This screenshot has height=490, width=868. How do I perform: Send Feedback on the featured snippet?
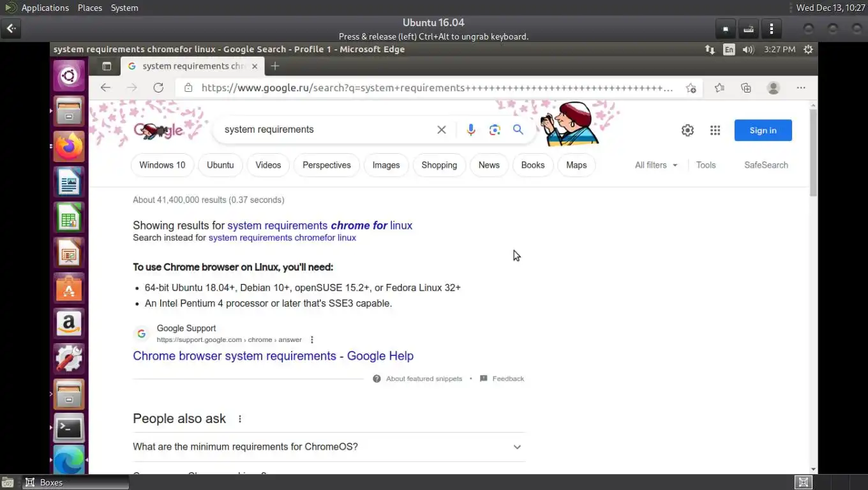pyautogui.click(x=508, y=379)
